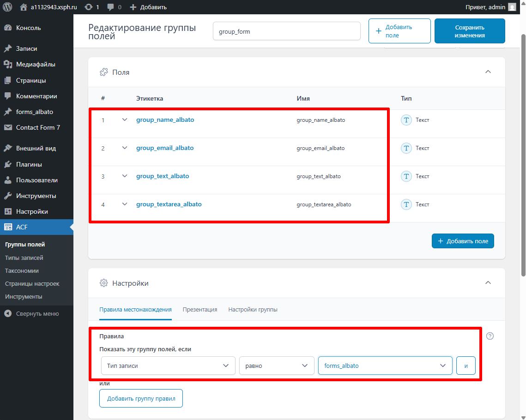Image resolution: width=526 pixels, height=420 pixels.
Task: Expand the group_name_albato field row
Action: pyautogui.click(x=124, y=120)
